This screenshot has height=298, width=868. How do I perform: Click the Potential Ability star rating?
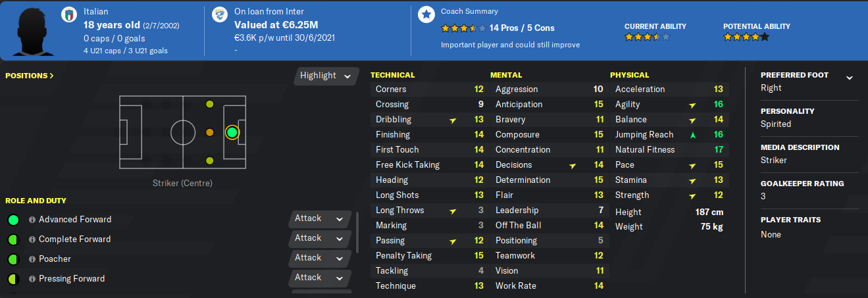[746, 37]
